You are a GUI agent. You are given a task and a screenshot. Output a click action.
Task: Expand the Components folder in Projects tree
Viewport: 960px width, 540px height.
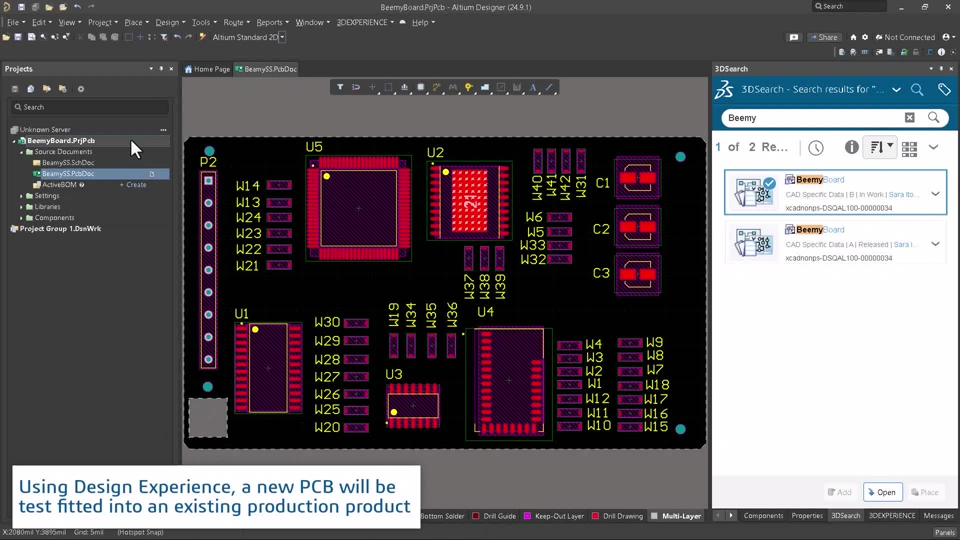point(21,218)
